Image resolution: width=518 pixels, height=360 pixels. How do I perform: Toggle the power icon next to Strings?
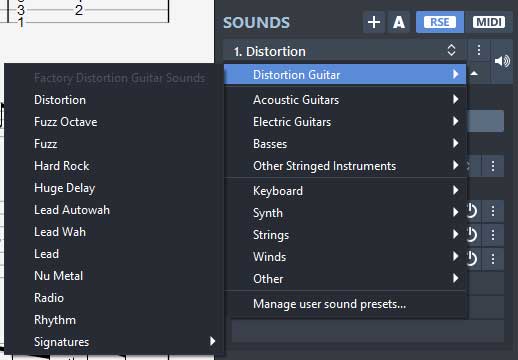pos(472,235)
